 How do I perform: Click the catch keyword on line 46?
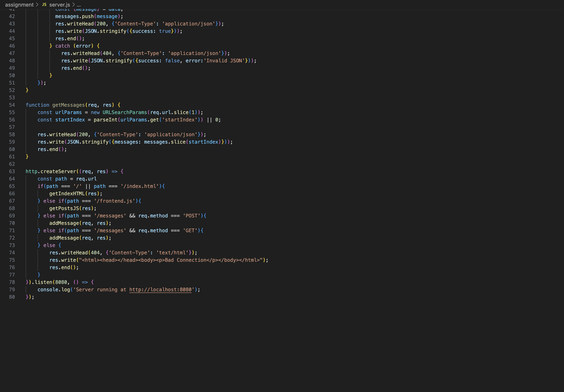pos(63,46)
